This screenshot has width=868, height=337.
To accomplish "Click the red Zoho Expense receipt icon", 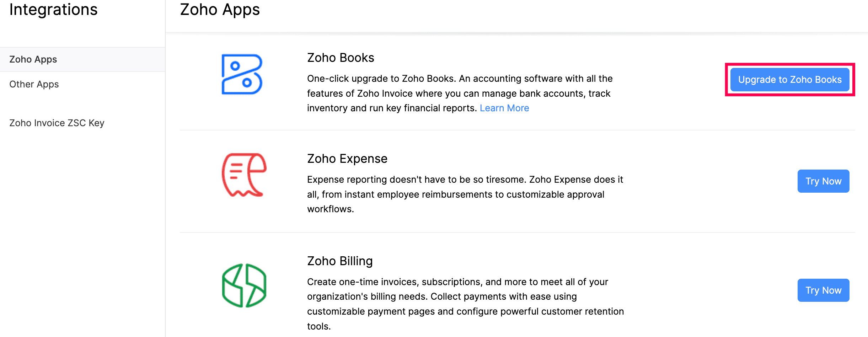I will click(x=244, y=175).
